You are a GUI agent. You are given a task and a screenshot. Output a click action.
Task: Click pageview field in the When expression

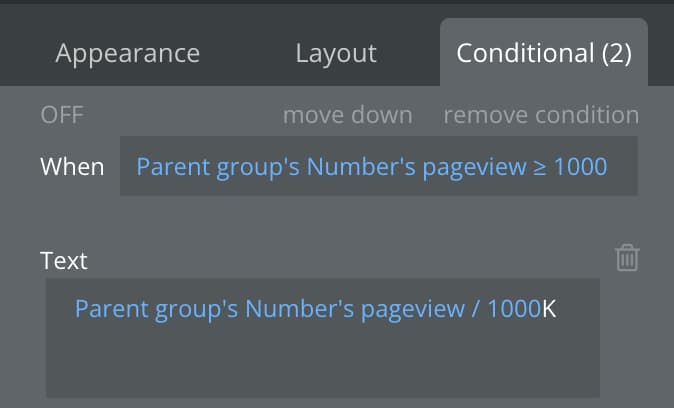pos(475,168)
